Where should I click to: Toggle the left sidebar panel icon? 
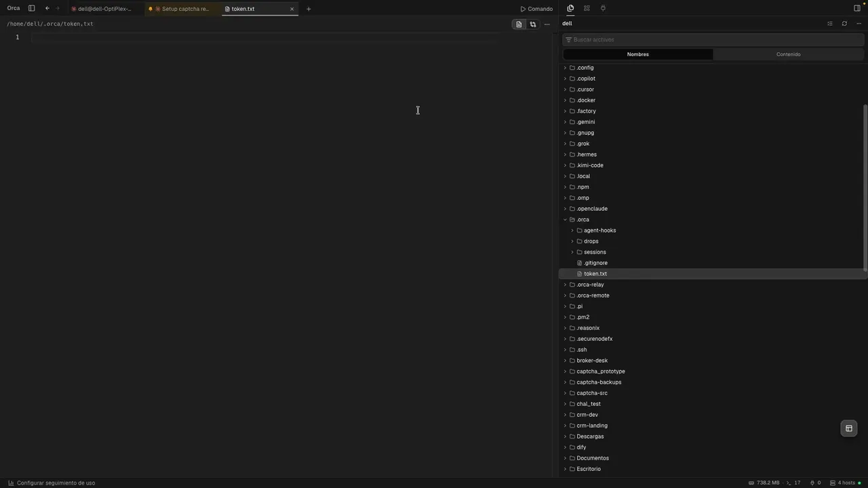coord(31,8)
